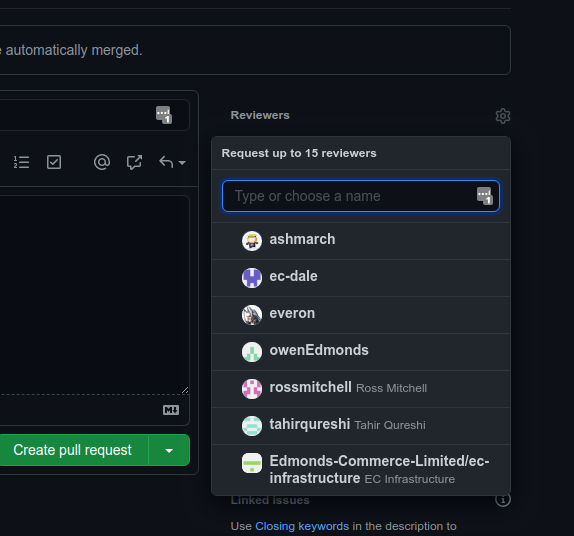Add a task list checkbox item
This screenshot has width=574, height=536.
click(x=54, y=162)
